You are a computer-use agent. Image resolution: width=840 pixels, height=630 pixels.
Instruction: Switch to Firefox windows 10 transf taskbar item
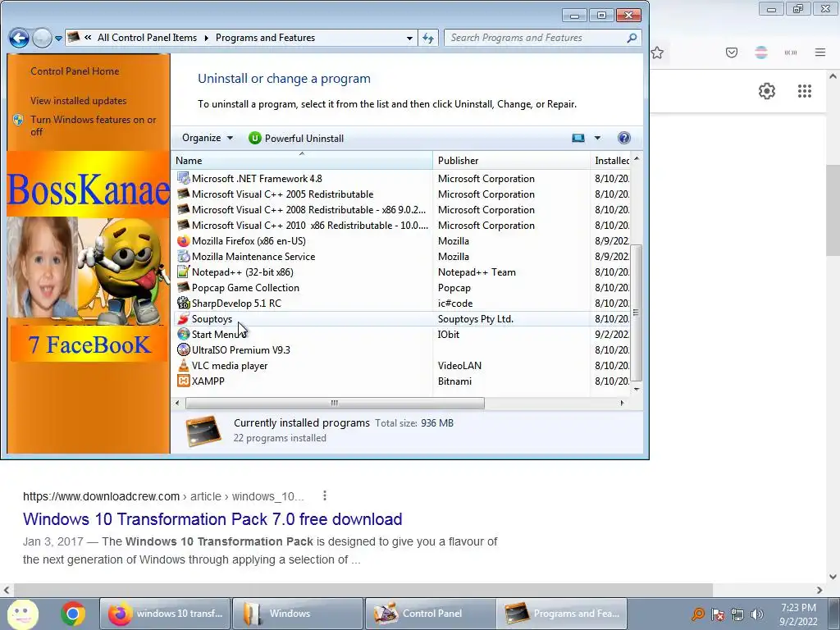coord(165,614)
